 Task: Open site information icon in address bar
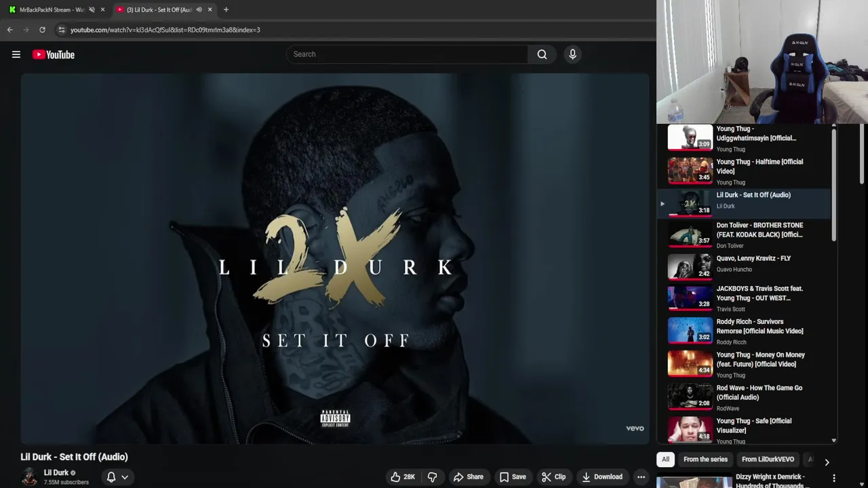click(62, 30)
